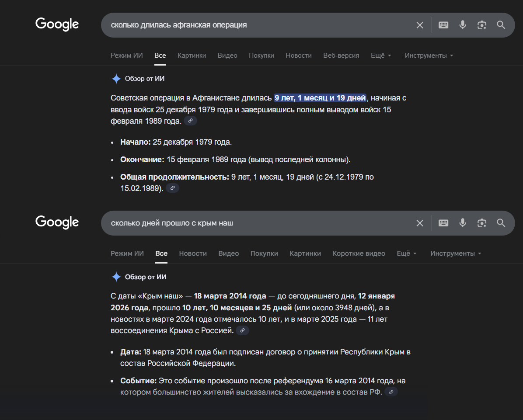This screenshot has width=523, height=420.
Task: Open the source link chip after "воссоединения Крыма с Россией"
Action: coord(242,330)
